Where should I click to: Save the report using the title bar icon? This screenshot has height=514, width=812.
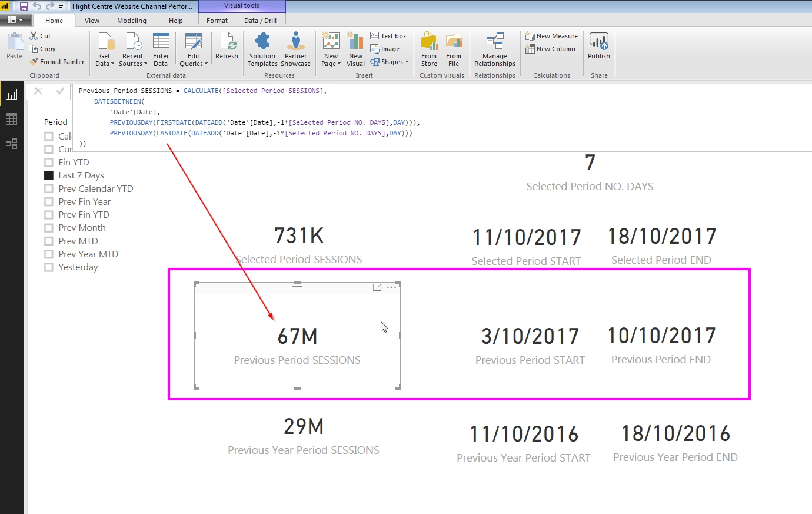click(x=24, y=6)
